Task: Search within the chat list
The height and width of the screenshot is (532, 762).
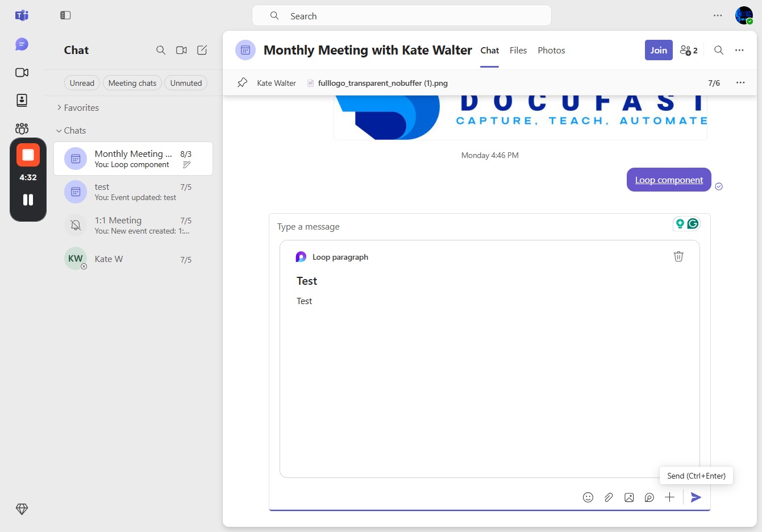Action: [x=161, y=50]
